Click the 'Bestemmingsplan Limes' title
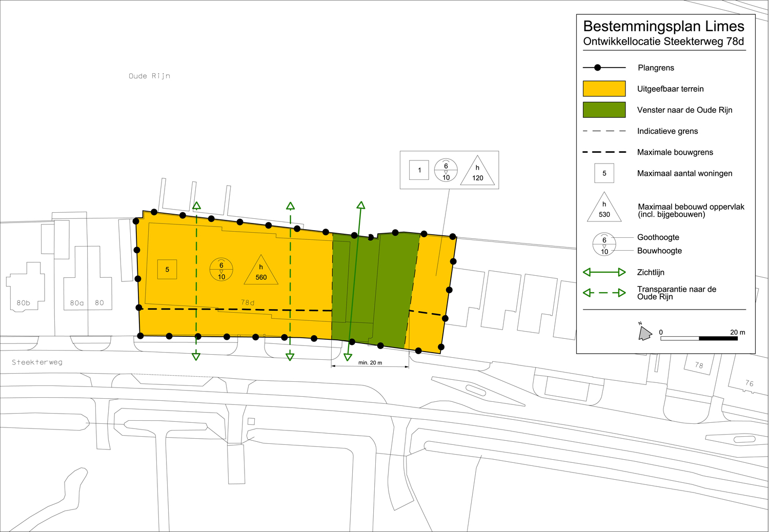The width and height of the screenshot is (769, 532). coord(663,26)
